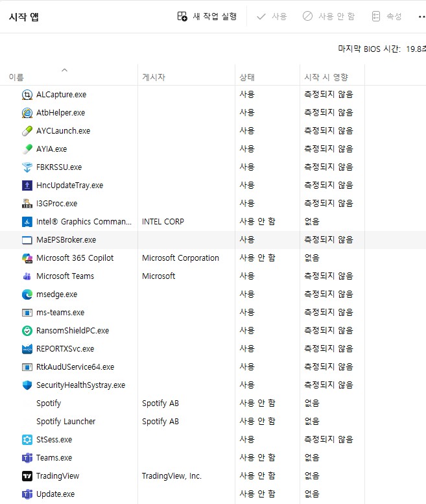Open 속성 properties button
426x504 pixels.
pos(387,16)
